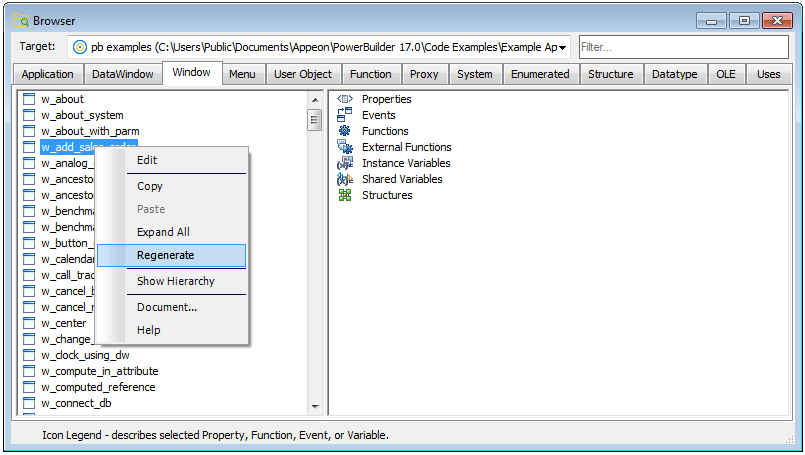Screen dimensions: 805x455
Task: Click the Properties icon in right pane
Action: 345,99
